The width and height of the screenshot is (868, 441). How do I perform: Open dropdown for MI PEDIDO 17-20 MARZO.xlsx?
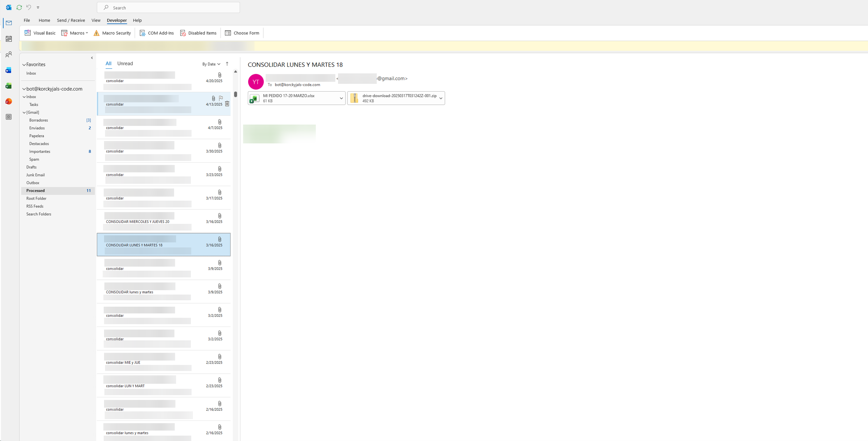[x=341, y=98]
